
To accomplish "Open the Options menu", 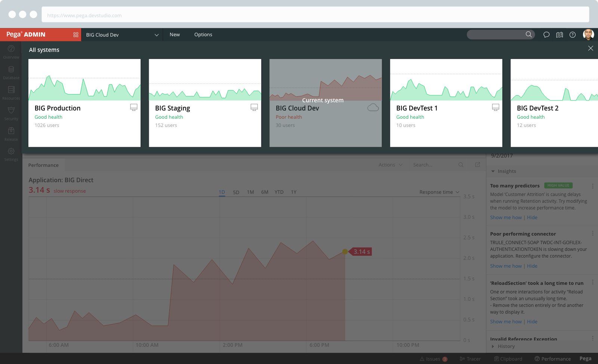I will tap(203, 34).
